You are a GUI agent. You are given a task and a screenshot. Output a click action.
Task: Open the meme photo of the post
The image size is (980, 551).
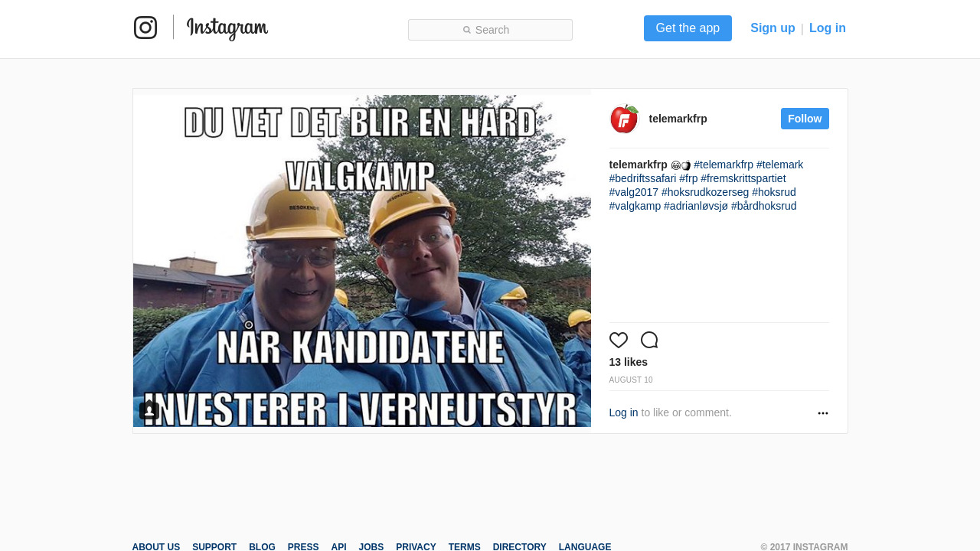pyautogui.click(x=362, y=261)
